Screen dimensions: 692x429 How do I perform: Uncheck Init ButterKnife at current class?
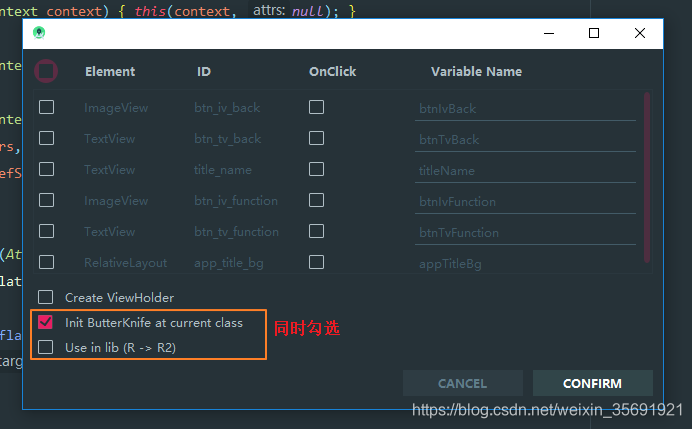[x=45, y=322]
